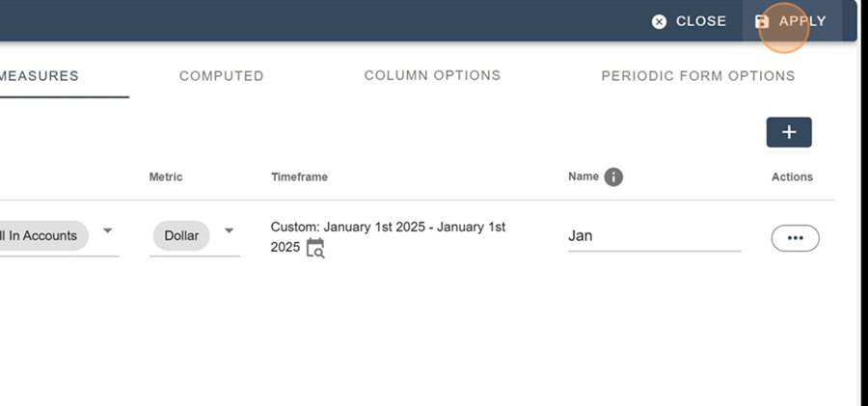Expand the Dollar metric dropdown arrow
Image resolution: width=868 pixels, height=406 pixels.
[x=229, y=231]
